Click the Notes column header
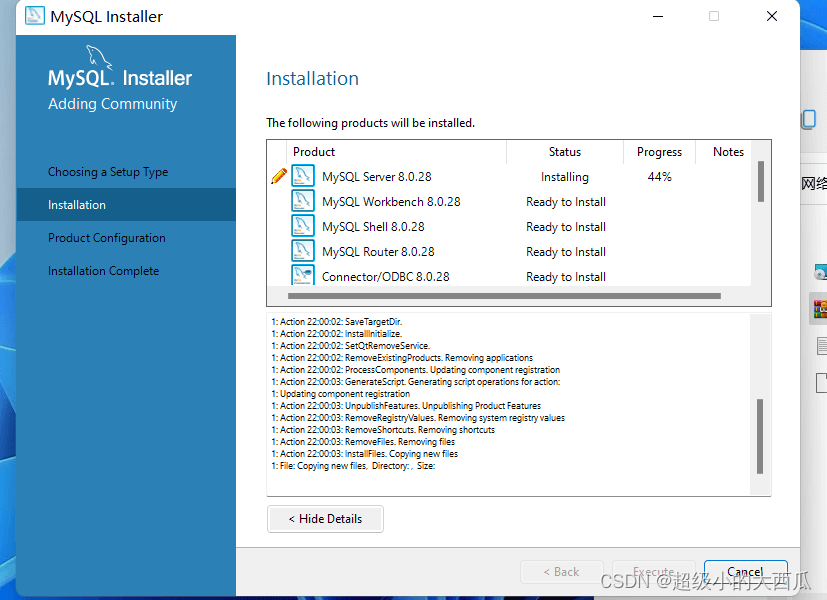Screen dimensions: 827x600 point(728,152)
